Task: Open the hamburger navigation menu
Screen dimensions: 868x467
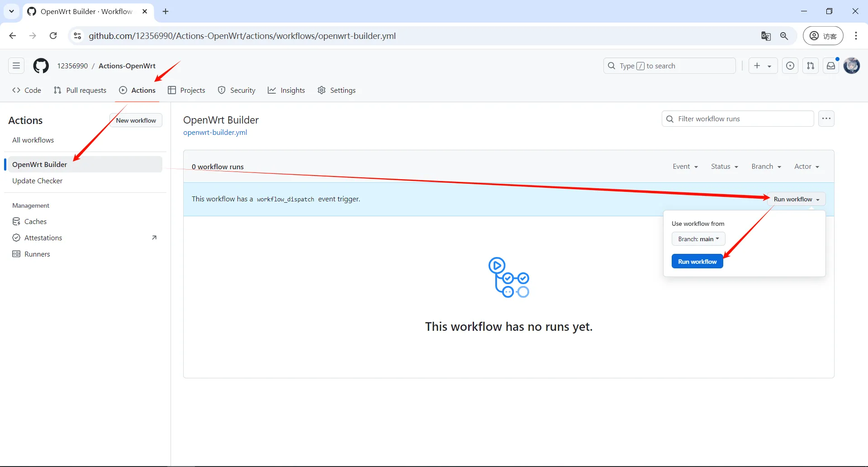Action: click(16, 66)
